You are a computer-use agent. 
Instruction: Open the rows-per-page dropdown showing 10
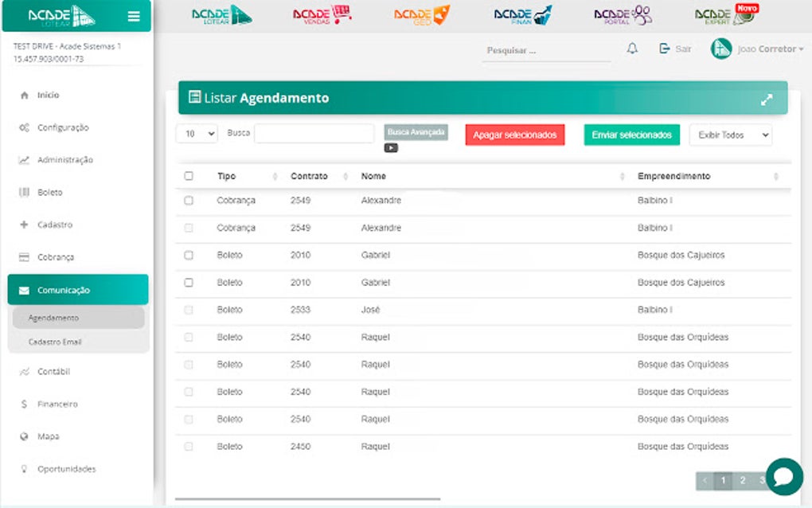[197, 134]
